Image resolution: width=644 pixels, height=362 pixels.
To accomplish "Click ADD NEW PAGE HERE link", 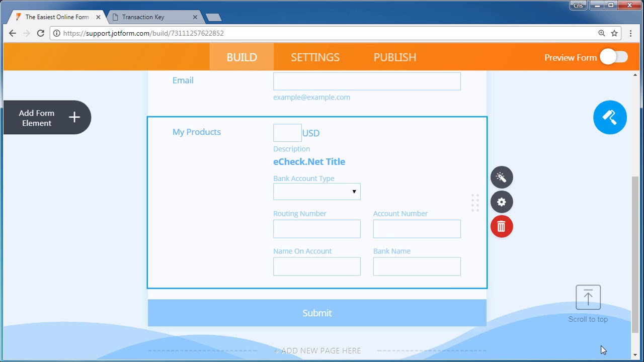I will 317,350.
